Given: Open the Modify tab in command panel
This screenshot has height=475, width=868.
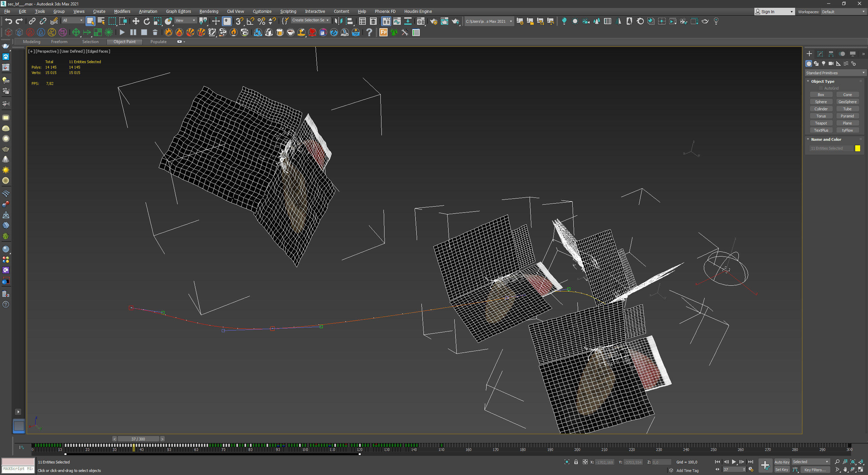Looking at the screenshot, I should pyautogui.click(x=820, y=54).
